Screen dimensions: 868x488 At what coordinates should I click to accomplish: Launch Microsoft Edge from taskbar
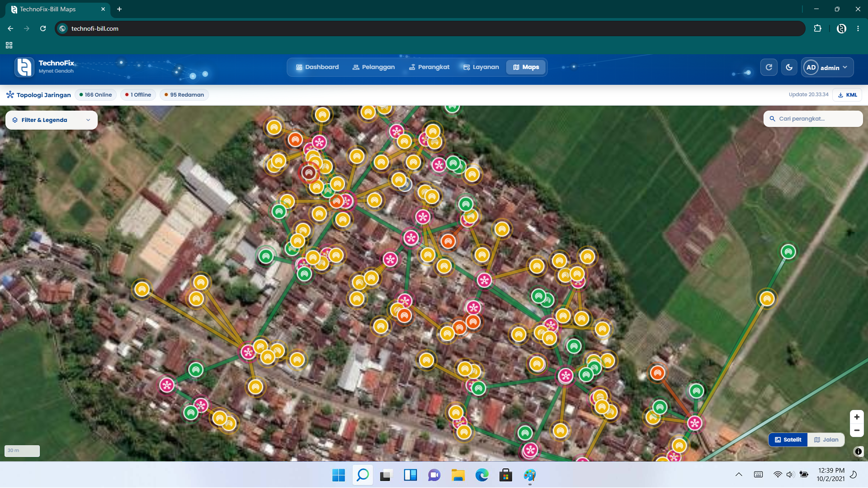coord(482,475)
